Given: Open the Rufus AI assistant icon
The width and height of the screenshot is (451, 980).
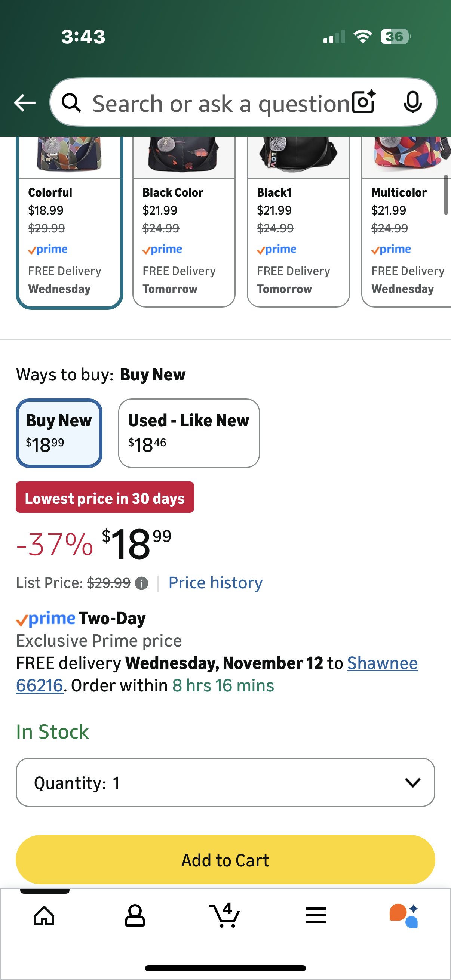Looking at the screenshot, I should [x=404, y=915].
